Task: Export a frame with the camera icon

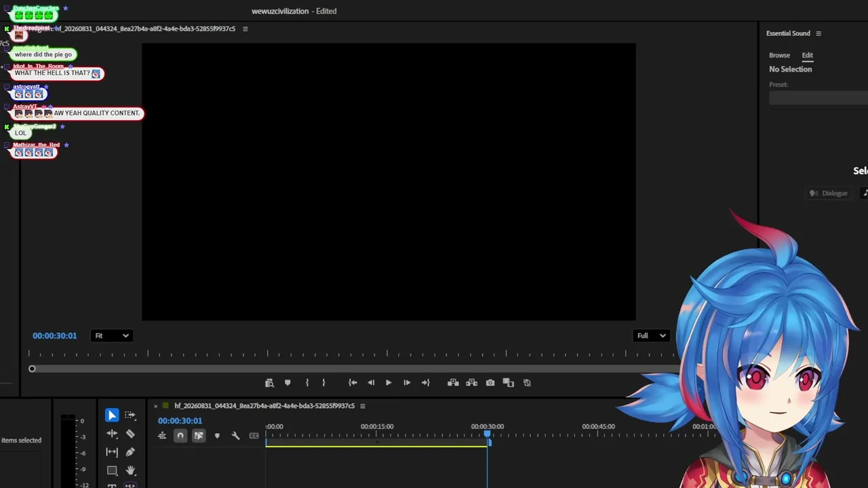Action: (490, 383)
